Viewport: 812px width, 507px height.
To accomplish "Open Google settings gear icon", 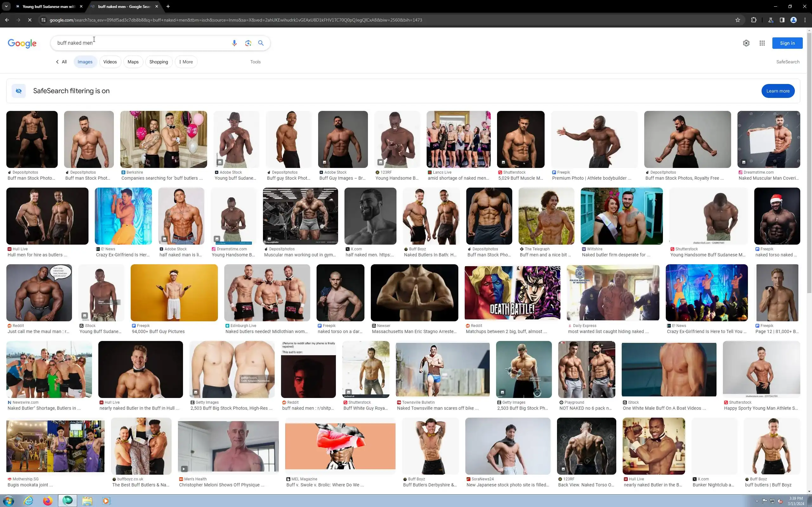I will click(x=746, y=43).
